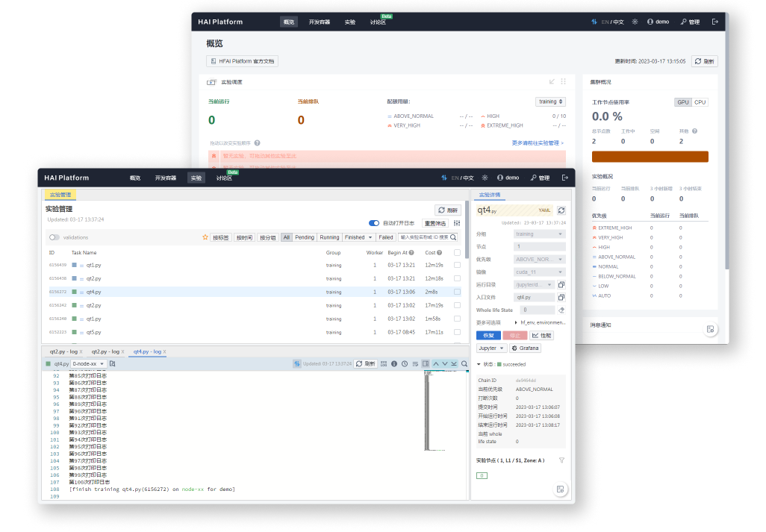
Task: Click the LOG grid icon in log toolbar
Action: 384,363
